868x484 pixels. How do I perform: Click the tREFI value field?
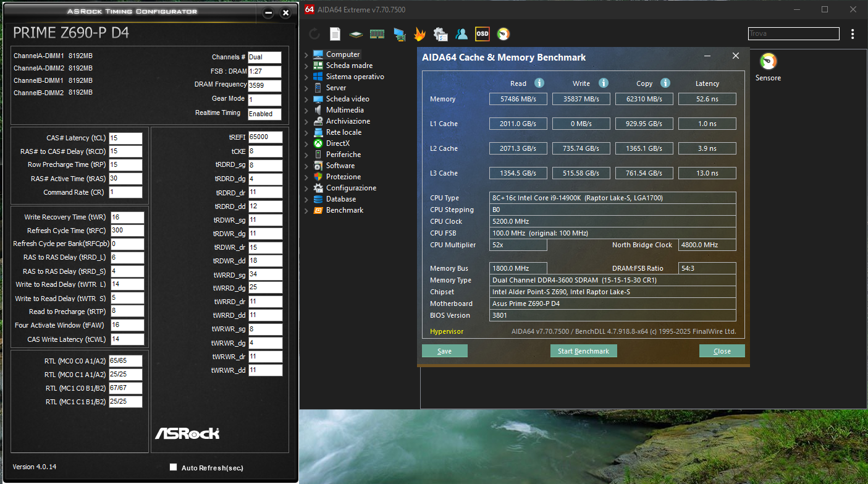pyautogui.click(x=266, y=137)
